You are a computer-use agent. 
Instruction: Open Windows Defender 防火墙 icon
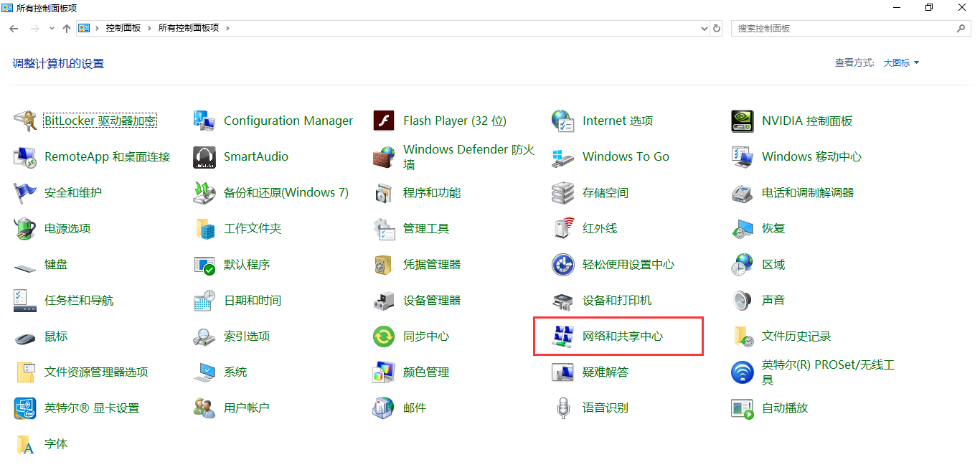(x=384, y=156)
